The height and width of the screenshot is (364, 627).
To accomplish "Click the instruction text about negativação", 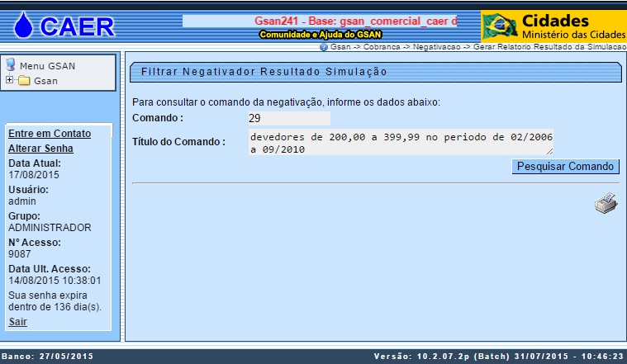I will pyautogui.click(x=286, y=102).
